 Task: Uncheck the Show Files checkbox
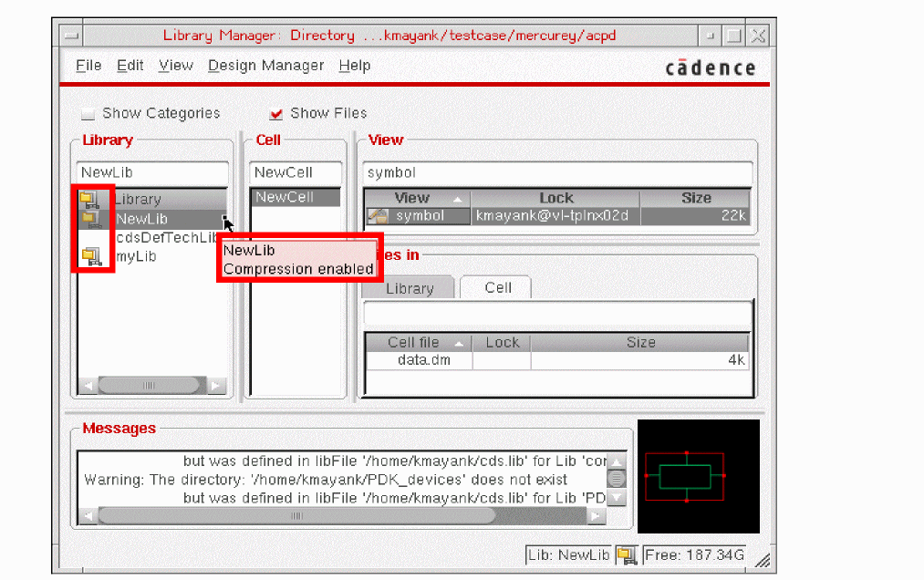click(x=276, y=114)
